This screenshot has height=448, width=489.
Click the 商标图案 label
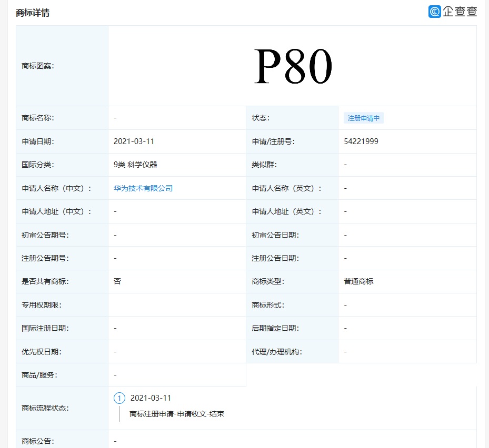pos(38,66)
